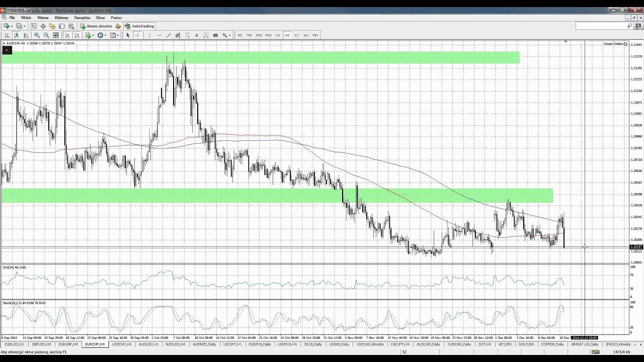Image resolution: width=644 pixels, height=362 pixels.
Task: Select the Fibonacci retracement tool
Action: point(187,35)
